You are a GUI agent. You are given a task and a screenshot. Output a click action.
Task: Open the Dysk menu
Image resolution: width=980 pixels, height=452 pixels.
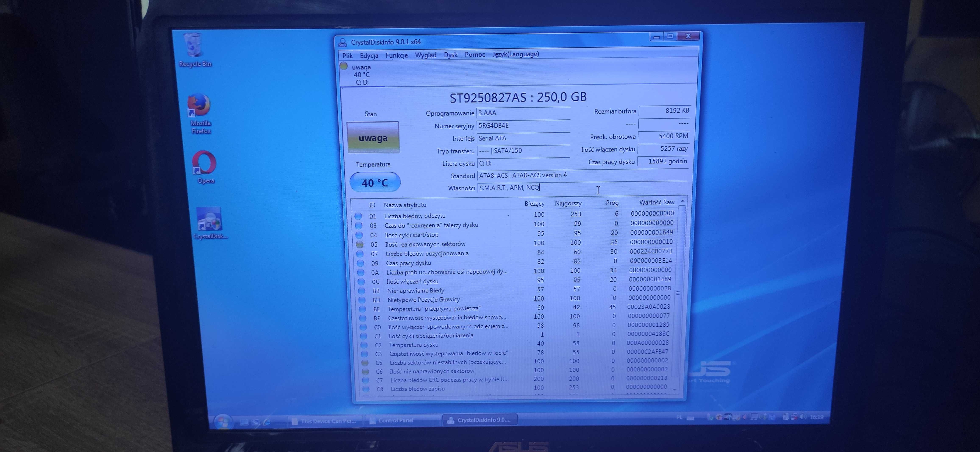(450, 55)
